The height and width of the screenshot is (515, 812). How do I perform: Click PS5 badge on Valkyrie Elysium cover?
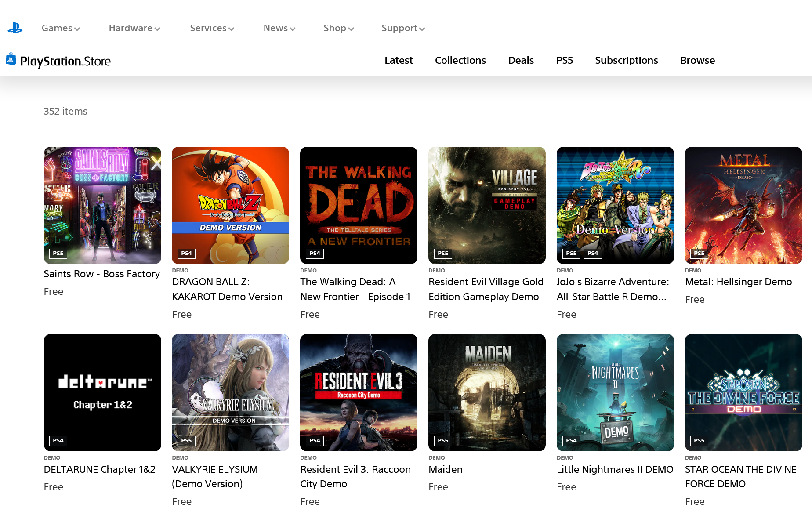tap(186, 441)
